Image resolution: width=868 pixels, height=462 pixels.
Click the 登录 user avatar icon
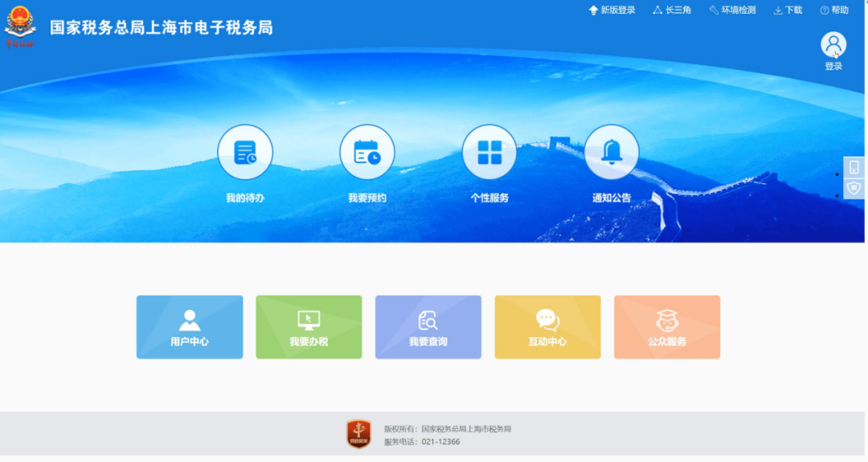coord(833,44)
